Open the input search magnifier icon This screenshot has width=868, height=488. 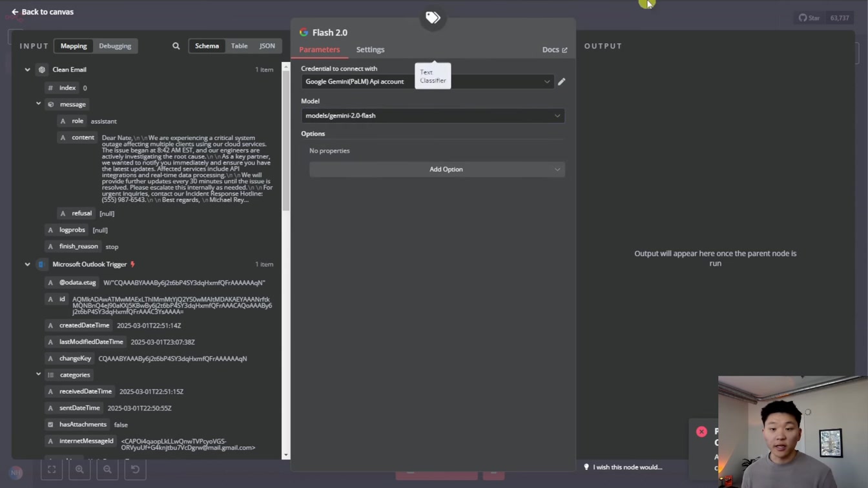tap(176, 46)
